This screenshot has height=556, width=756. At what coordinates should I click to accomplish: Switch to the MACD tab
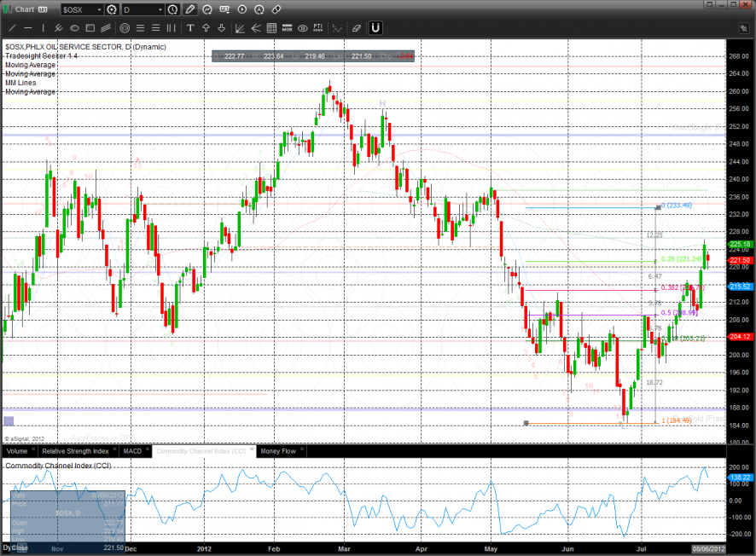[x=132, y=450]
